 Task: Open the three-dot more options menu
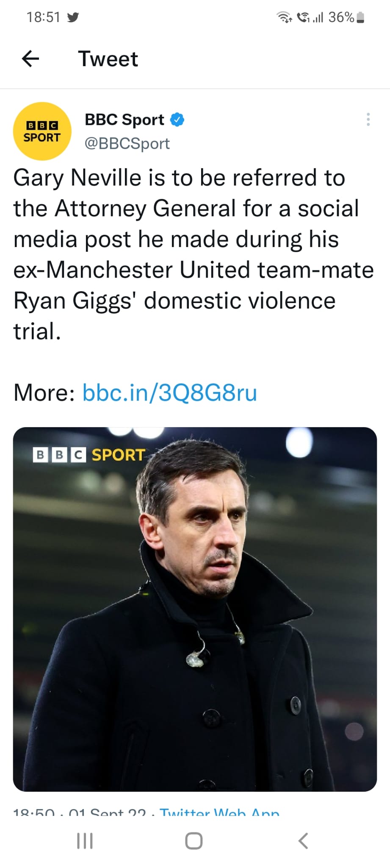(368, 120)
